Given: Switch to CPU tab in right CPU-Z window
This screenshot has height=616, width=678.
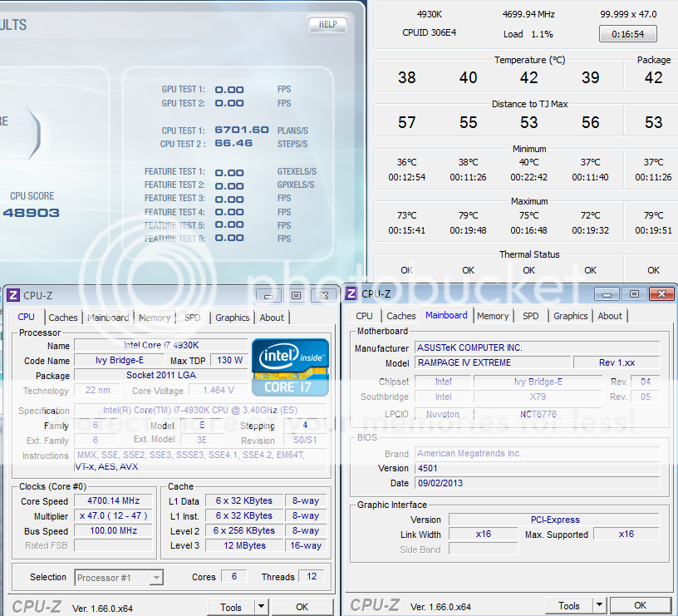Looking at the screenshot, I should tap(364, 316).
